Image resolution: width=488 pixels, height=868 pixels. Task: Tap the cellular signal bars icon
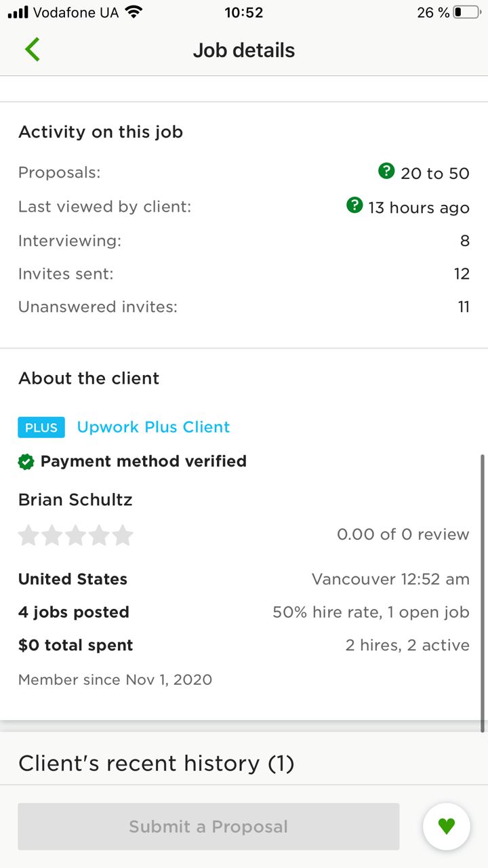18,12
